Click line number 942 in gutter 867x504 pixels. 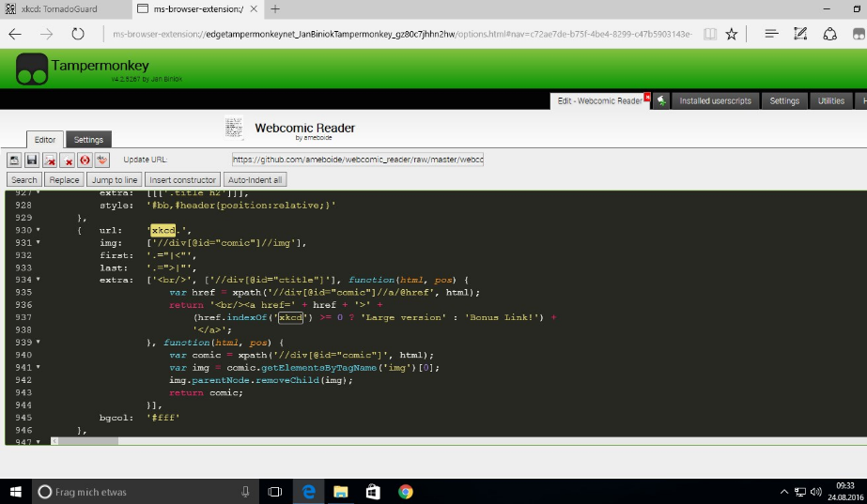[23, 380]
